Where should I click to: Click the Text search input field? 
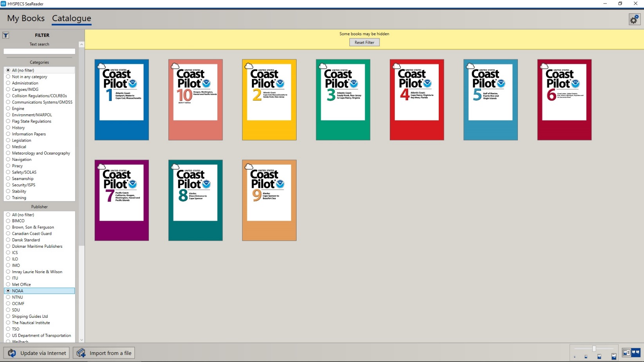39,51
